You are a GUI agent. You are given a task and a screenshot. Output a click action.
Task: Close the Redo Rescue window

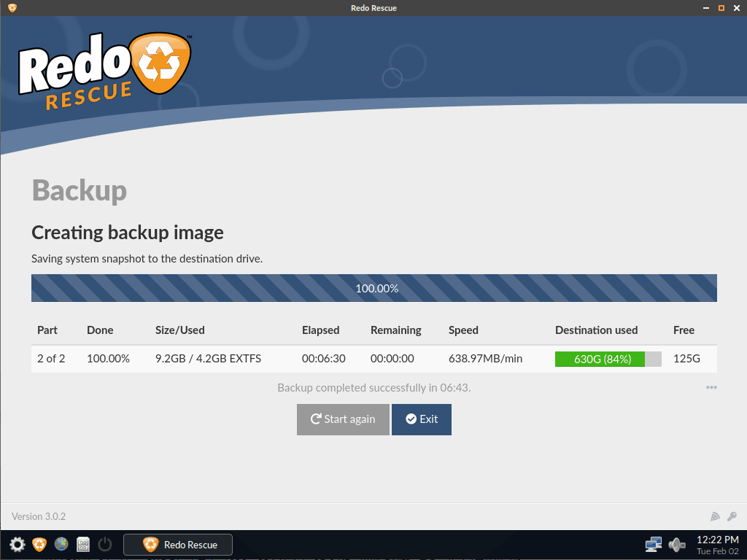click(737, 8)
